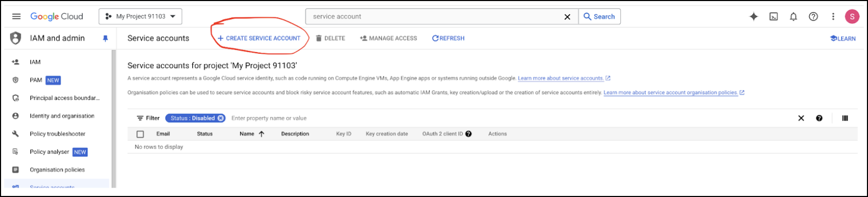Screen dimensions: 868x197
Task: Open the user account avatar 'S'
Action: 852,16
